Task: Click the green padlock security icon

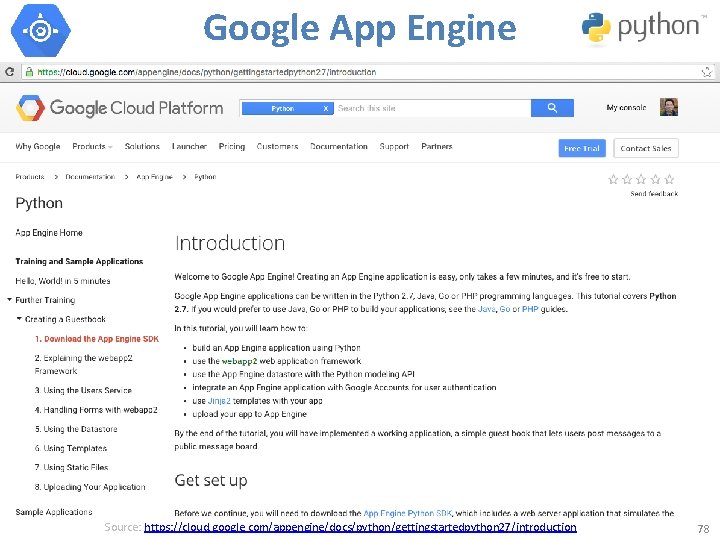Action: click(x=29, y=72)
